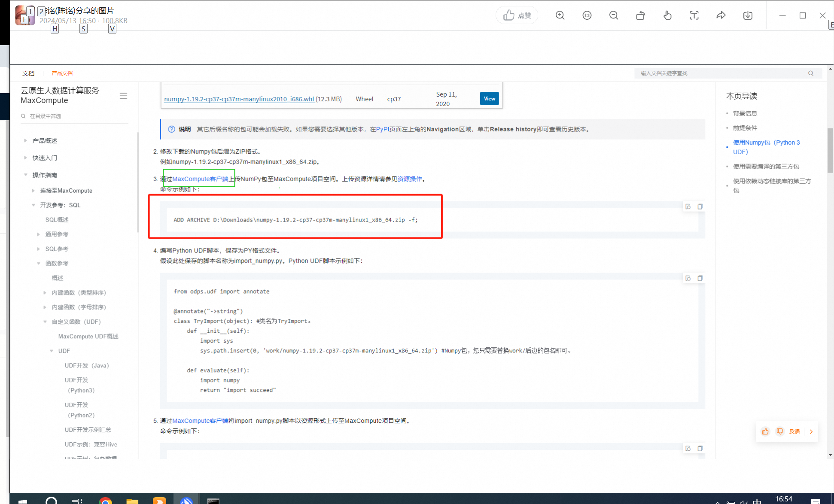
Task: Click the page's right vertical scrollbar thumb
Action: (x=830, y=150)
